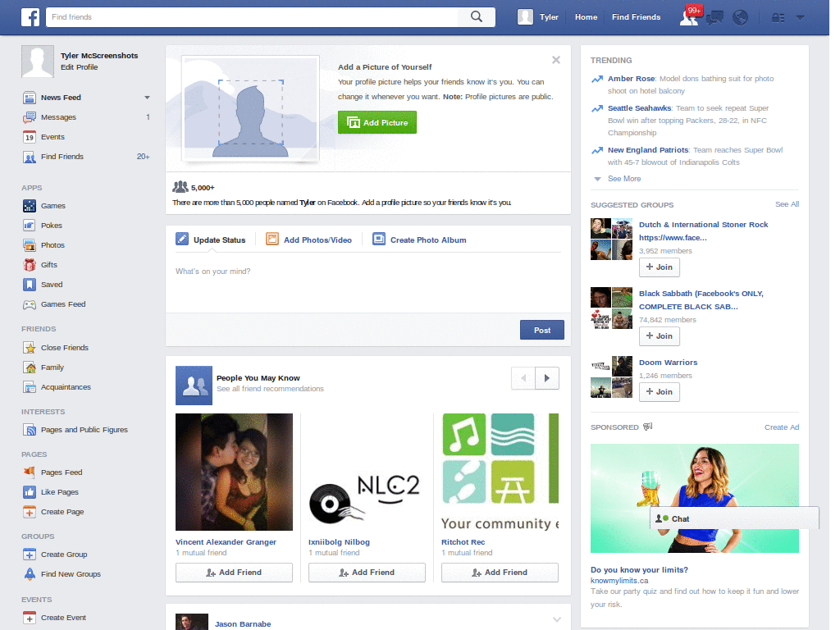The width and height of the screenshot is (840, 630).
Task: Open the Seattle Seahawks trending topic
Action: [639, 108]
